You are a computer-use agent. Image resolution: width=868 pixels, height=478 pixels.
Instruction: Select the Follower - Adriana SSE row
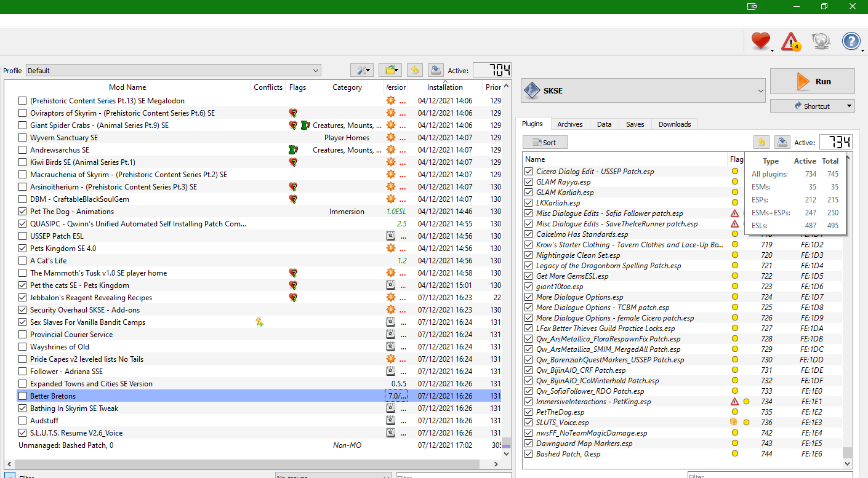[x=259, y=372]
